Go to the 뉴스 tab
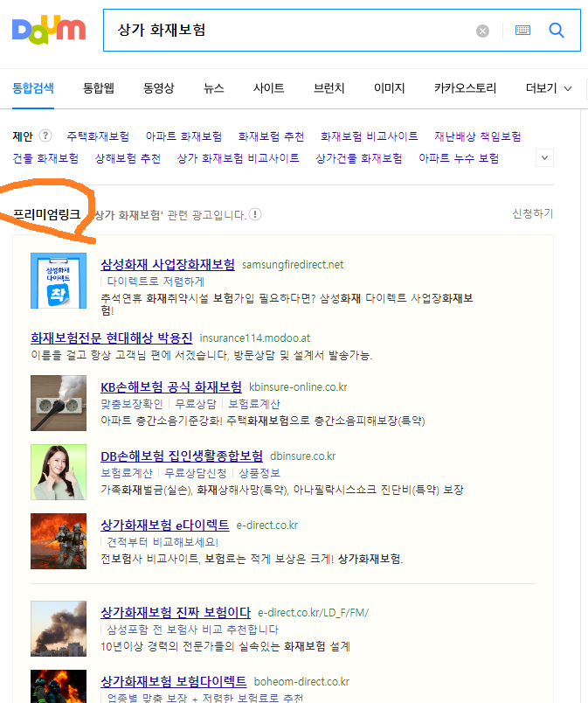This screenshot has height=703, width=588. point(213,87)
